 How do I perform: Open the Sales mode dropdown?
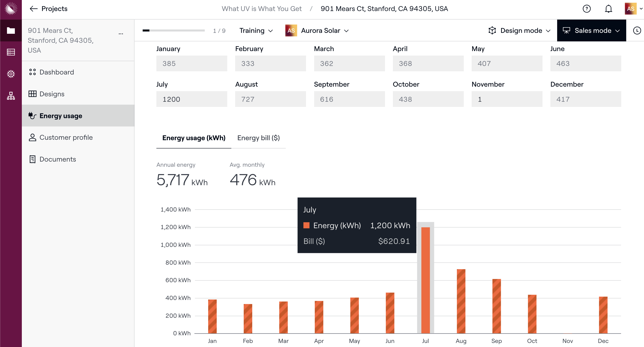pyautogui.click(x=591, y=31)
